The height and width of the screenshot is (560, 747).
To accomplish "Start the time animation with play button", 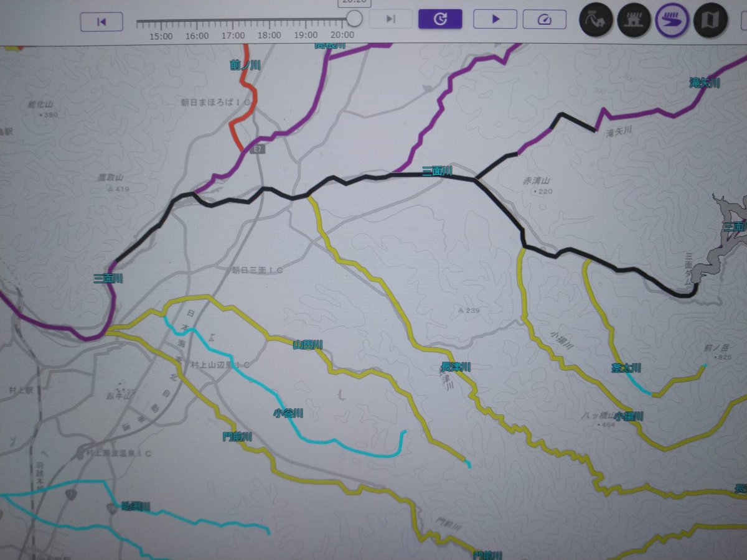I will click(x=496, y=19).
